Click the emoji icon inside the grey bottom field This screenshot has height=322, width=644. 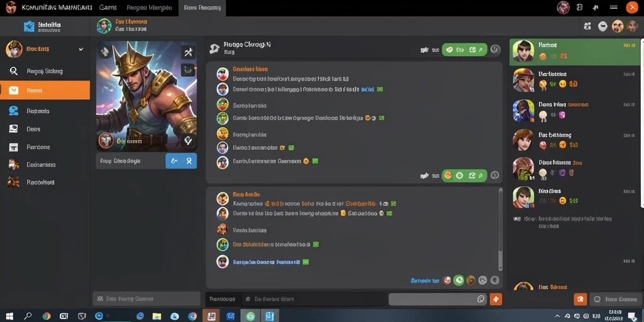point(481,299)
